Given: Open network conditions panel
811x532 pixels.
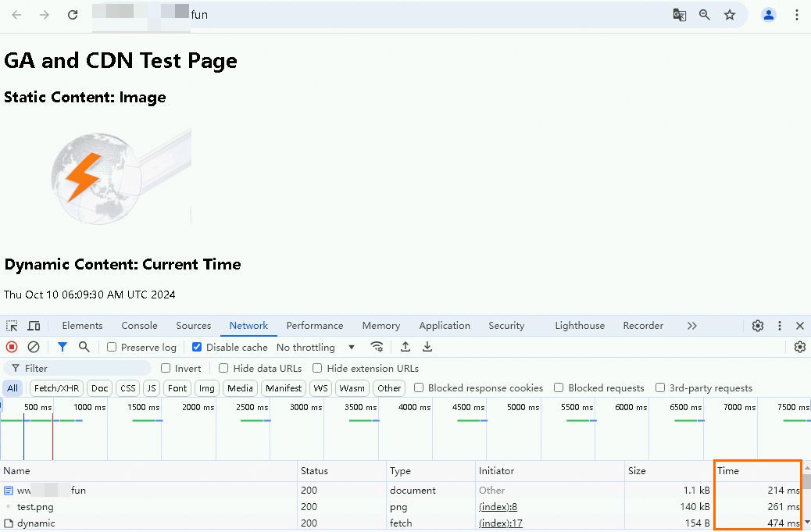Looking at the screenshot, I should pos(377,347).
